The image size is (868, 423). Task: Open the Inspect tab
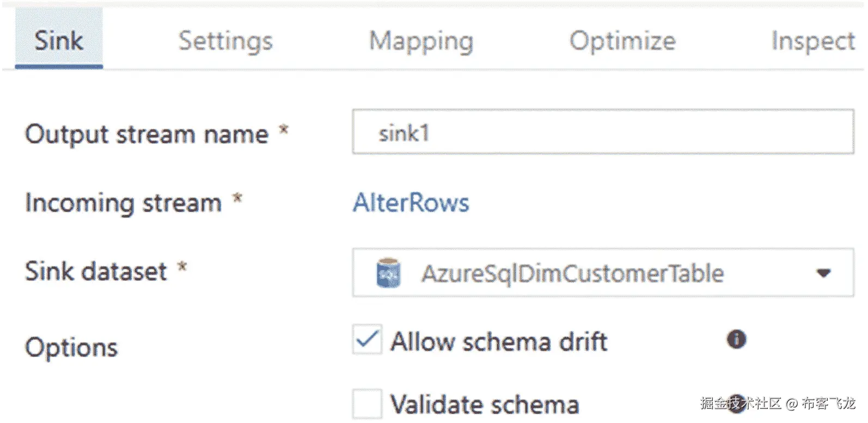tap(813, 41)
